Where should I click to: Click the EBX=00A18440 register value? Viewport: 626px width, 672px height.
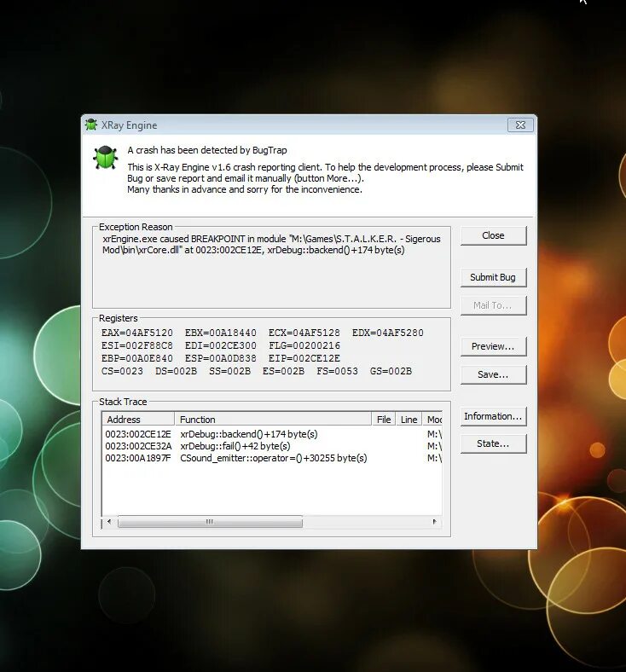[221, 333]
